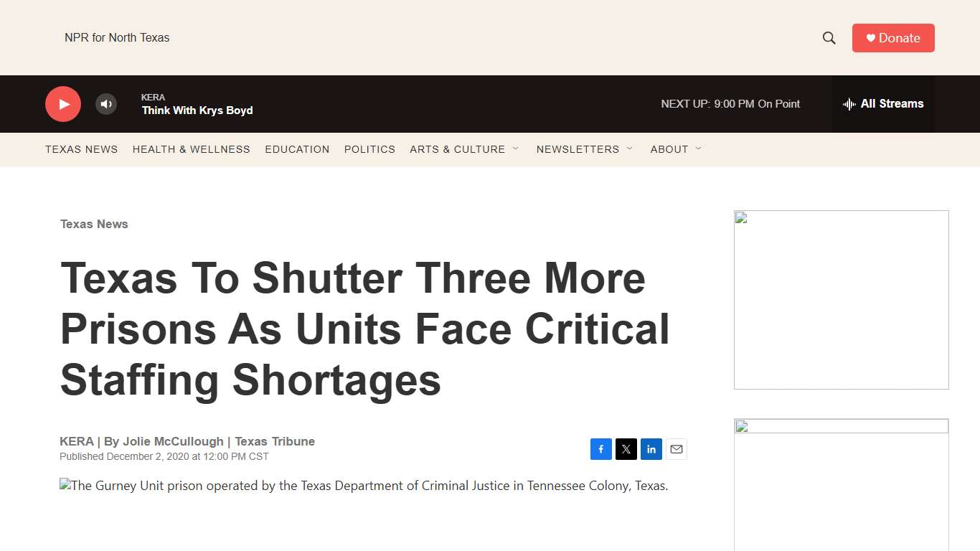Click the sidebar advertisement thumbnail
The image size is (980, 551).
tap(841, 299)
